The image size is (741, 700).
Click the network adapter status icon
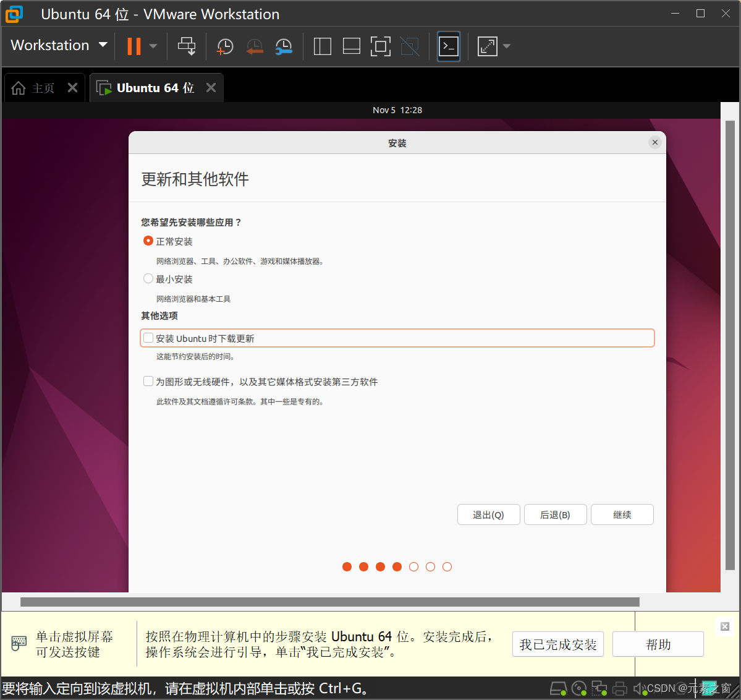click(x=599, y=689)
